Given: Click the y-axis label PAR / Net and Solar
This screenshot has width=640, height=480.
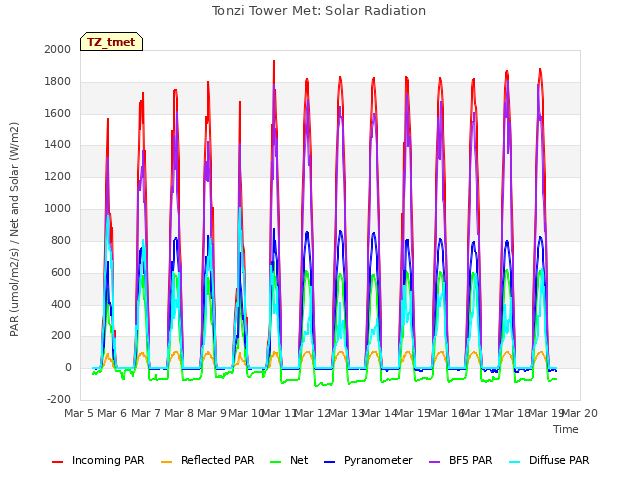Looking at the screenshot, I should (14, 229).
